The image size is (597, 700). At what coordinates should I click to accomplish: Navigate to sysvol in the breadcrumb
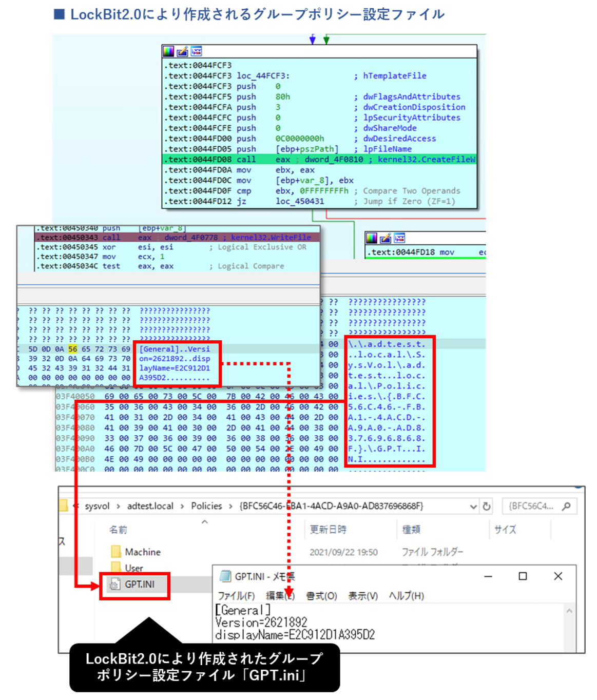[x=97, y=507]
